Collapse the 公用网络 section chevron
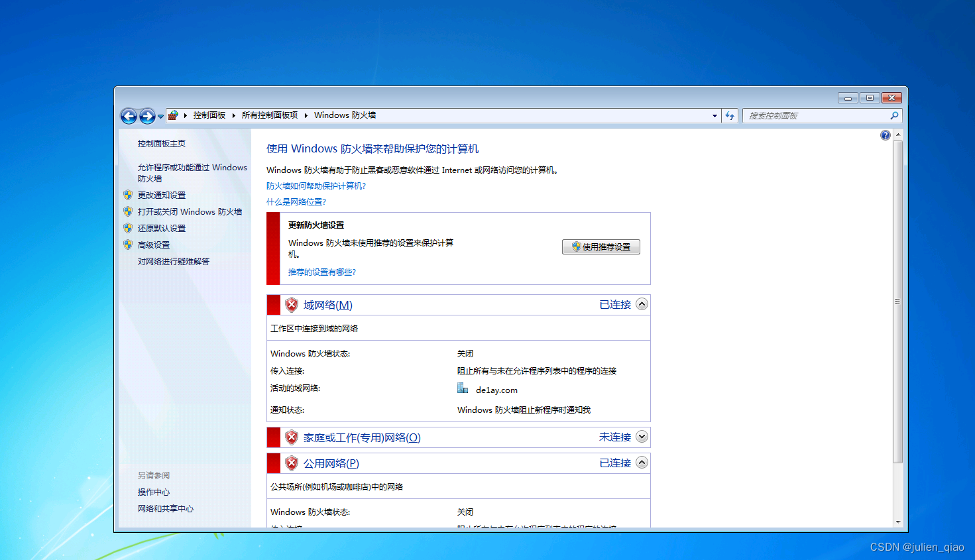This screenshot has width=975, height=560. click(642, 463)
